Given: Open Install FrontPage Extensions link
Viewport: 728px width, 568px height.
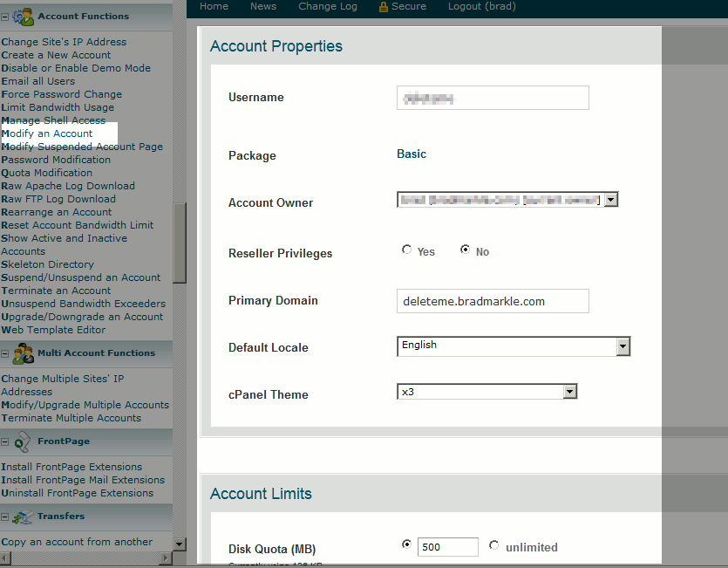Looking at the screenshot, I should click(x=71, y=467).
